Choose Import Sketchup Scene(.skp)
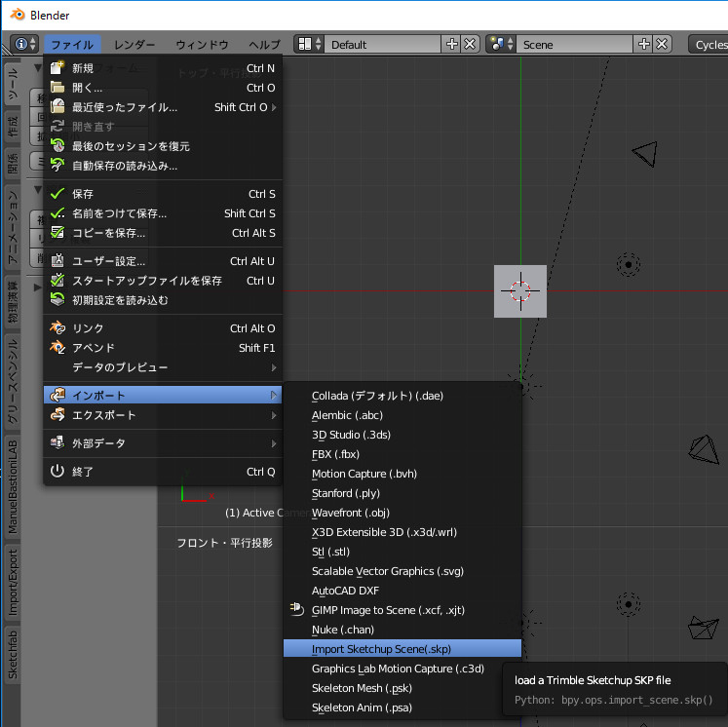This screenshot has width=728, height=727. coord(402,648)
